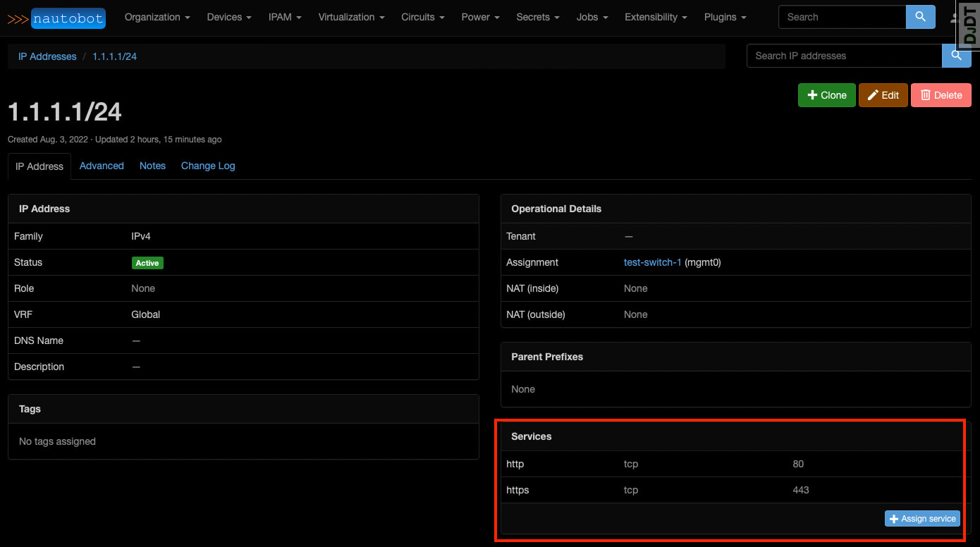Open the Devices dropdown menu

(x=229, y=17)
